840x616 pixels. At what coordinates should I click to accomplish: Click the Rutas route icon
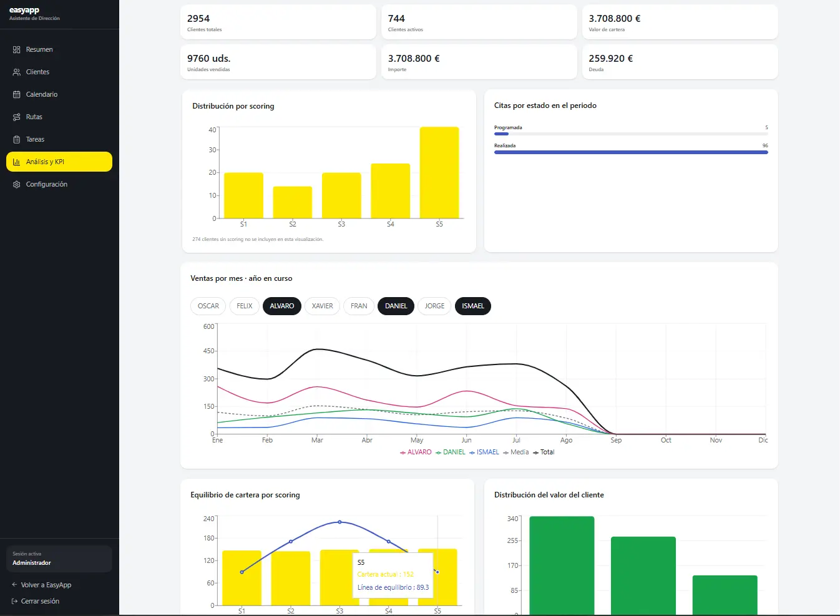(17, 117)
